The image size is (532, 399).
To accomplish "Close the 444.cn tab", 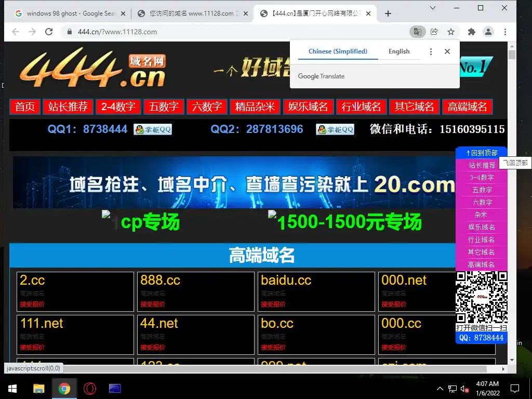I will 368,14.
